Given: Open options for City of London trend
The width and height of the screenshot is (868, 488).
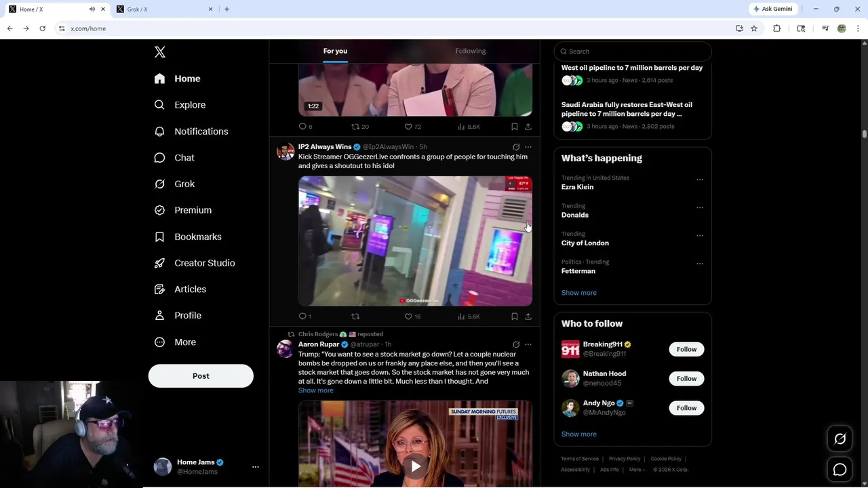Looking at the screenshot, I should pyautogui.click(x=700, y=235).
